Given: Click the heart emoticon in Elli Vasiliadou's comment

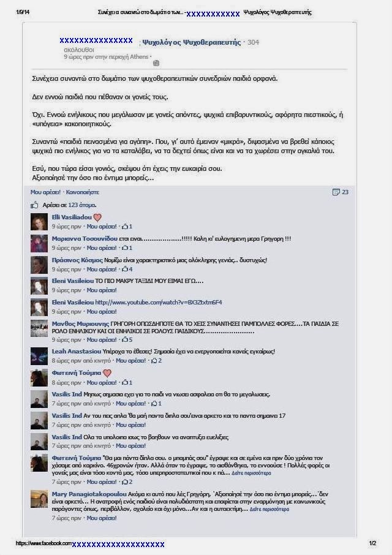Looking at the screenshot, I should pyautogui.click(x=97, y=217).
